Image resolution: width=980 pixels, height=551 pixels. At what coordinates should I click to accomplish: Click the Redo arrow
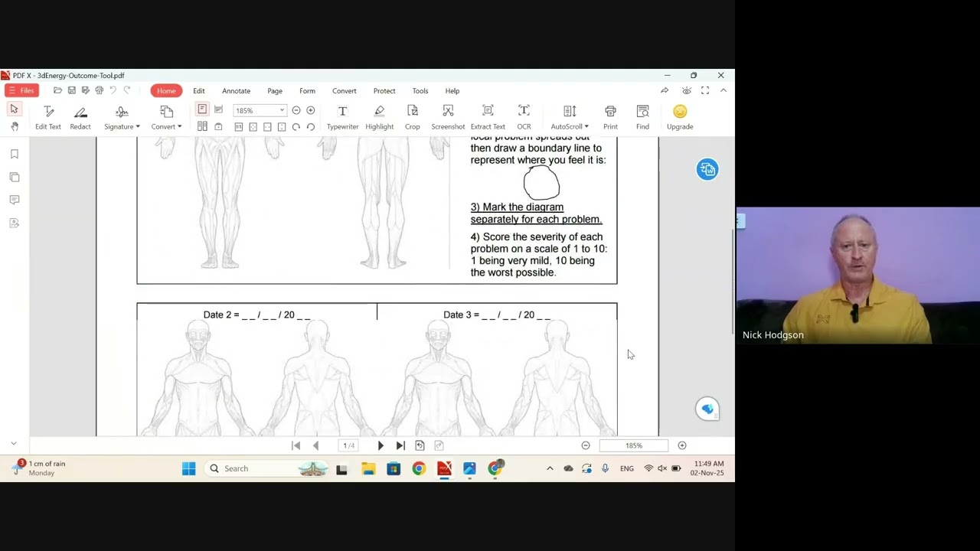(126, 91)
